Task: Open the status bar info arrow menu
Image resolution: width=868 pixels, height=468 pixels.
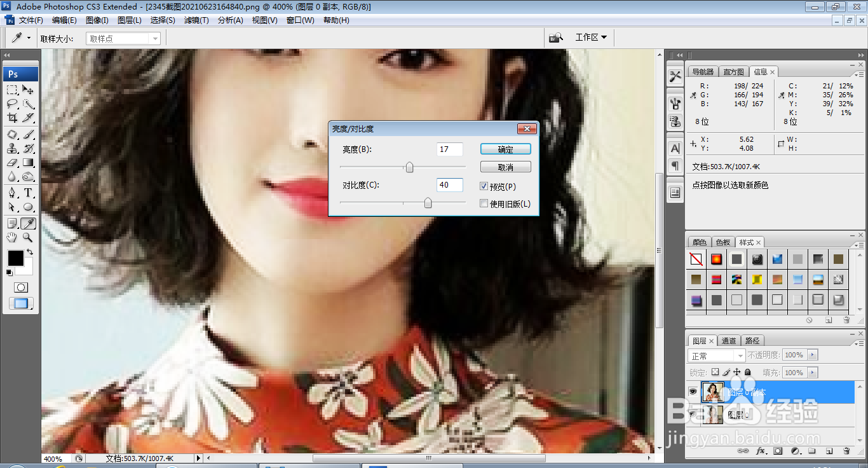Action: (199, 458)
